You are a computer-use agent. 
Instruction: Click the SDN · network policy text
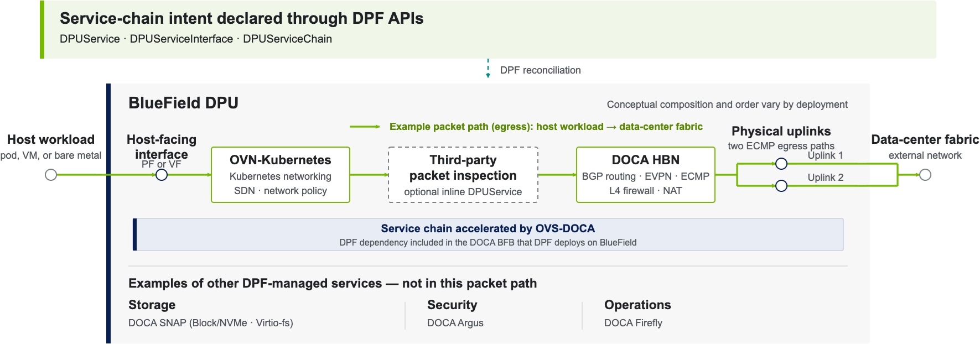[281, 191]
